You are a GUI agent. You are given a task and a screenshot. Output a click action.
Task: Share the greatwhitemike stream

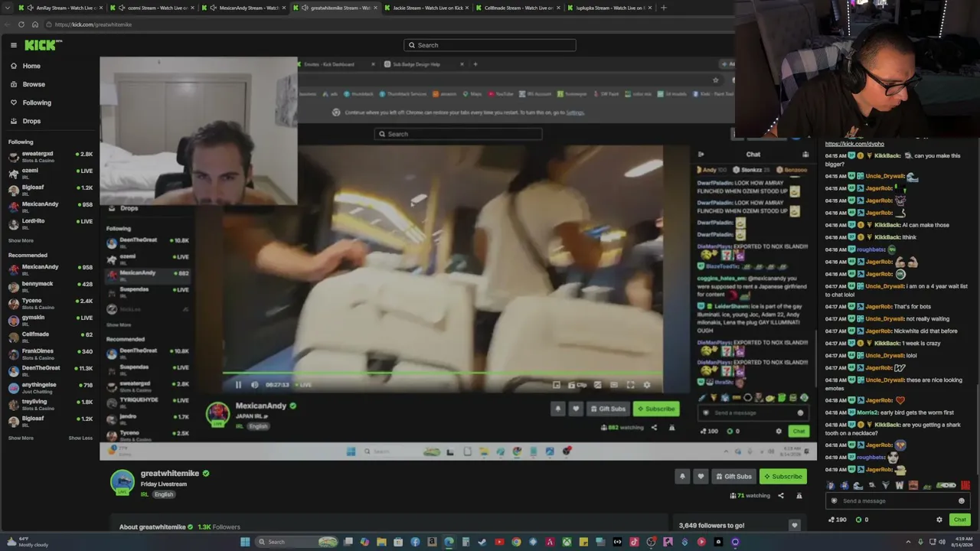781,496
